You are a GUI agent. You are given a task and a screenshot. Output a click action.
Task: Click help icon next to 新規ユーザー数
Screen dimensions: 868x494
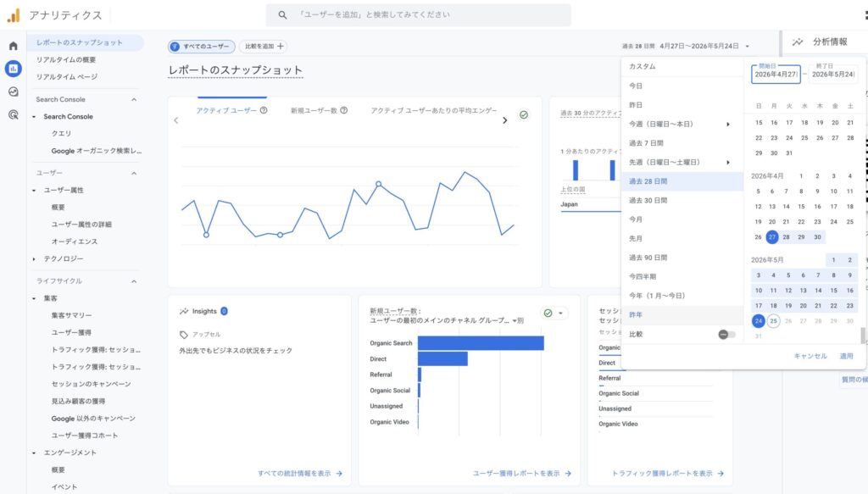click(x=344, y=110)
